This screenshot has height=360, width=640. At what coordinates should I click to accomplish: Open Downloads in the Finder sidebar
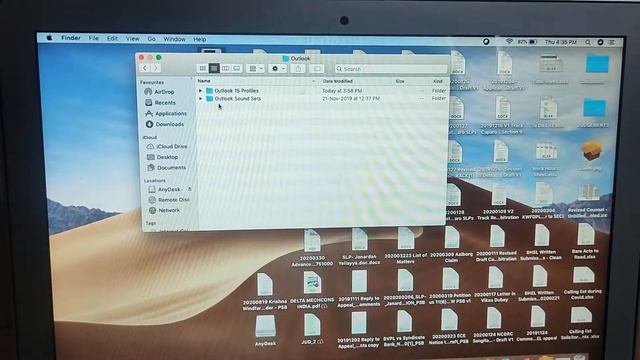(164, 124)
